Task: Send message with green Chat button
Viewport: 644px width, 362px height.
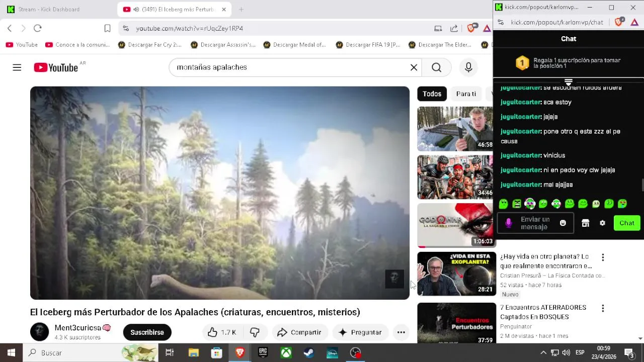Action: pos(626,223)
